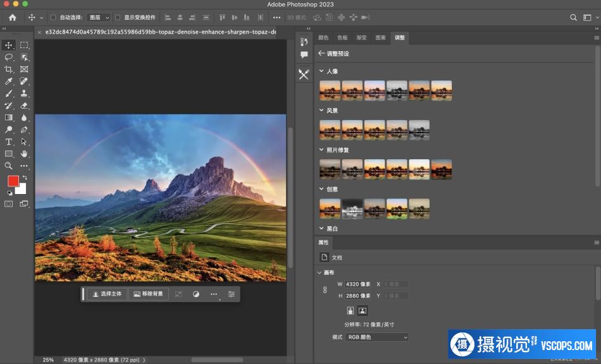The image size is (601, 364).
Task: Open the adjustment layer icon in contextual task bar
Action: coord(196,294)
